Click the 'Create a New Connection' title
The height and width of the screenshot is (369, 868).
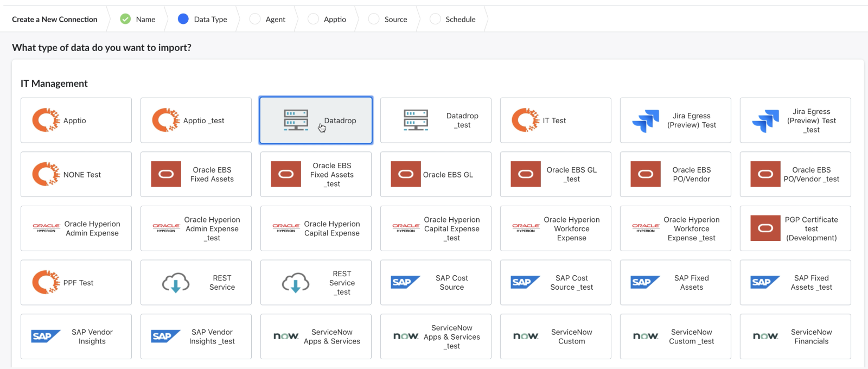pyautogui.click(x=55, y=19)
